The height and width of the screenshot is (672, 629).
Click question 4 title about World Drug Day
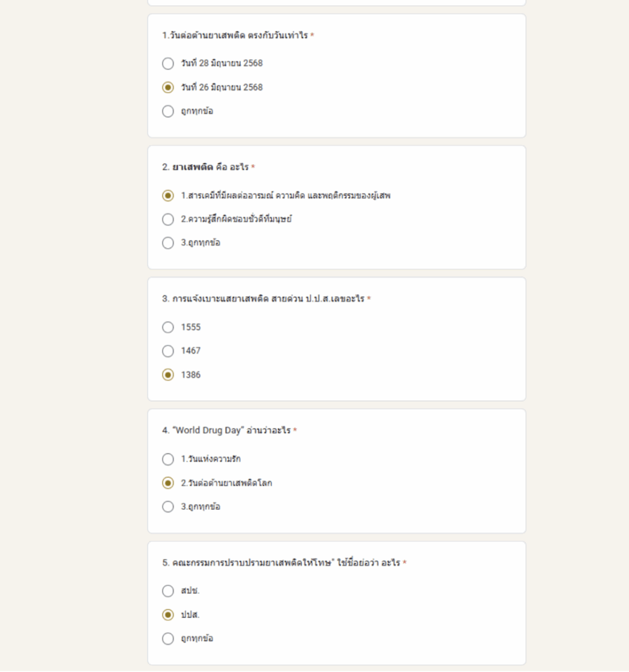(226, 430)
